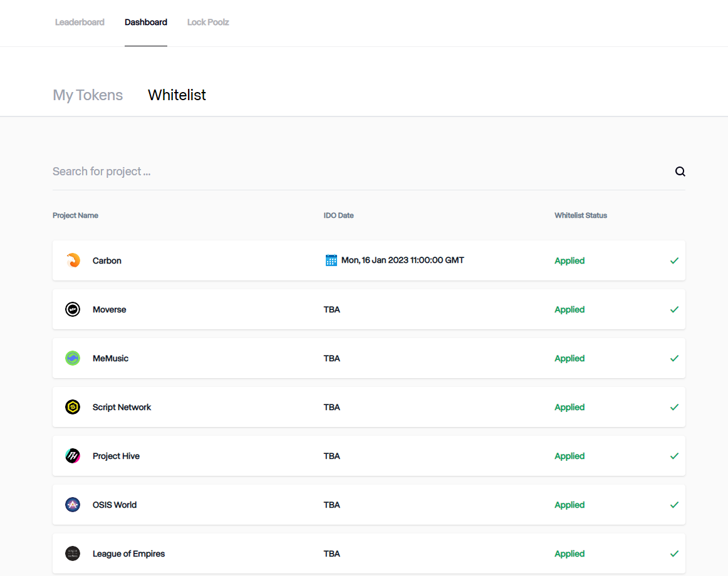Select the Whitelist section tab

177,95
